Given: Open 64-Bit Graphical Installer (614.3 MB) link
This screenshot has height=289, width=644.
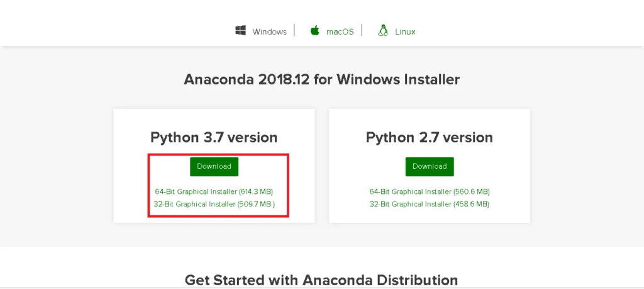Looking at the screenshot, I should 214,191.
